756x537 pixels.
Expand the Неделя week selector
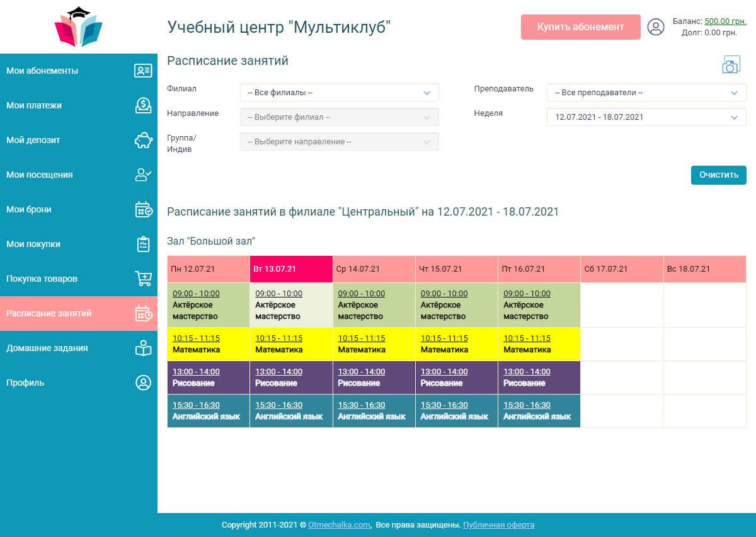click(646, 117)
